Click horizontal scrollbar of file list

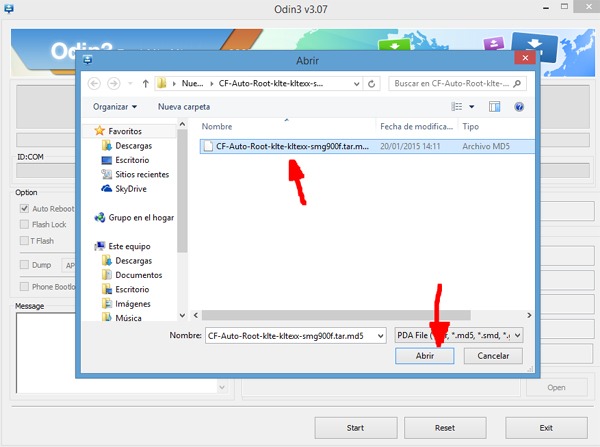[336, 315]
